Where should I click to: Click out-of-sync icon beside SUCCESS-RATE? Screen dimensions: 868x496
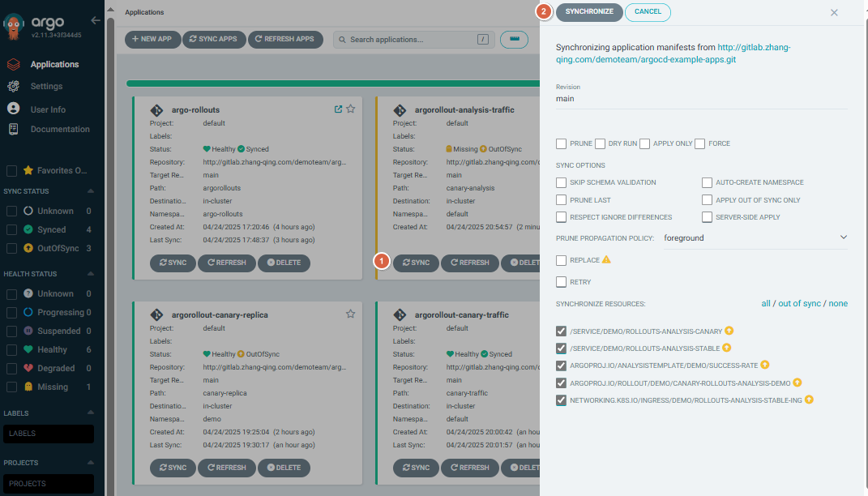(764, 365)
